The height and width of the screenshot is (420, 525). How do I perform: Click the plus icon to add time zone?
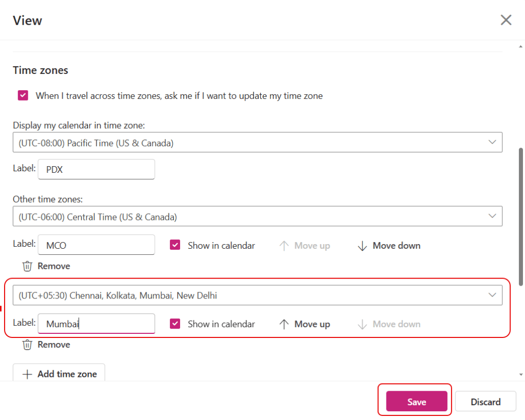tap(27, 374)
